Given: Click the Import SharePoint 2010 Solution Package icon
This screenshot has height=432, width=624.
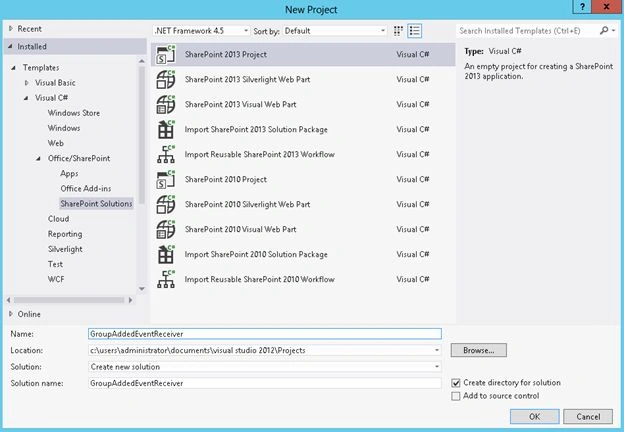Looking at the screenshot, I should click(x=166, y=255).
